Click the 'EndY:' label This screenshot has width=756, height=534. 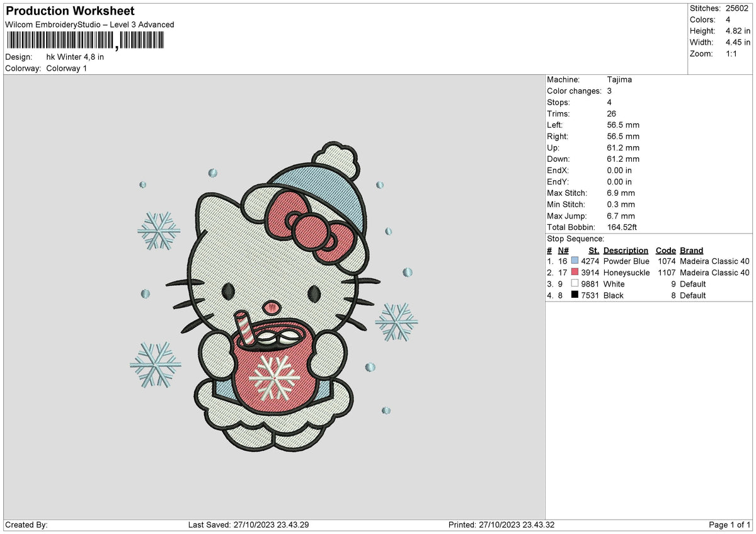558,182
